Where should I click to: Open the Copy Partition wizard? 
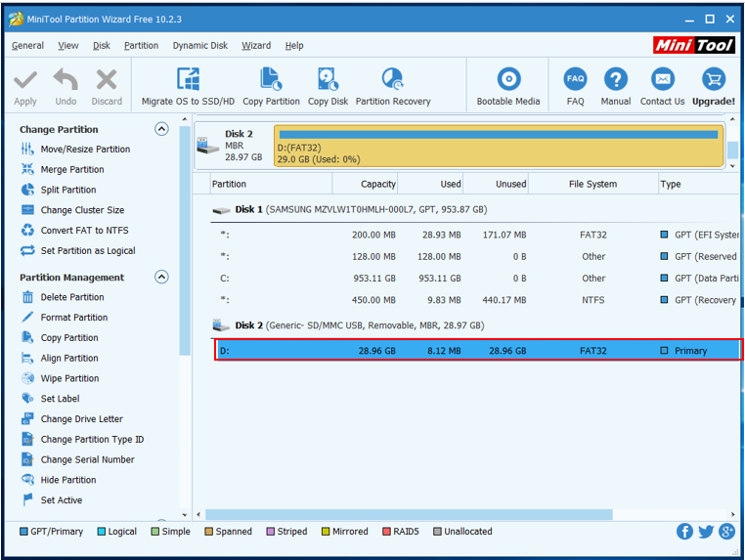(x=271, y=87)
